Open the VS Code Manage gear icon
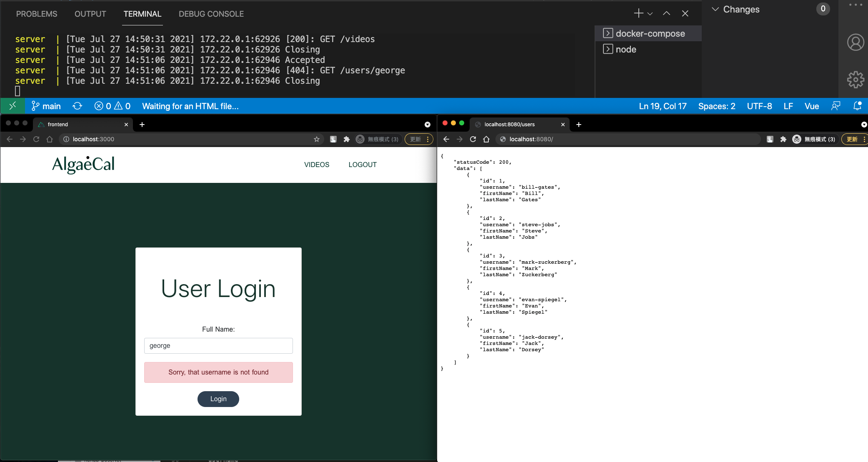868x462 pixels. (x=855, y=80)
